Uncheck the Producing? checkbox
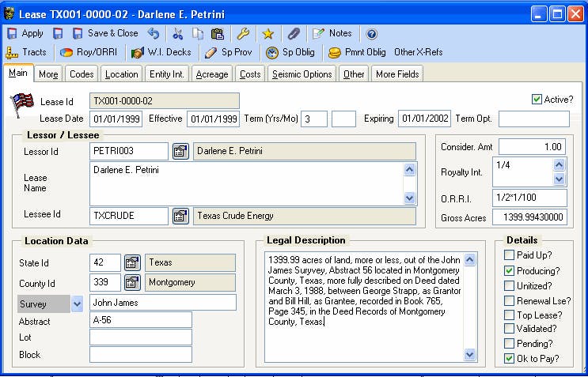The image size is (588, 377). coord(509,270)
